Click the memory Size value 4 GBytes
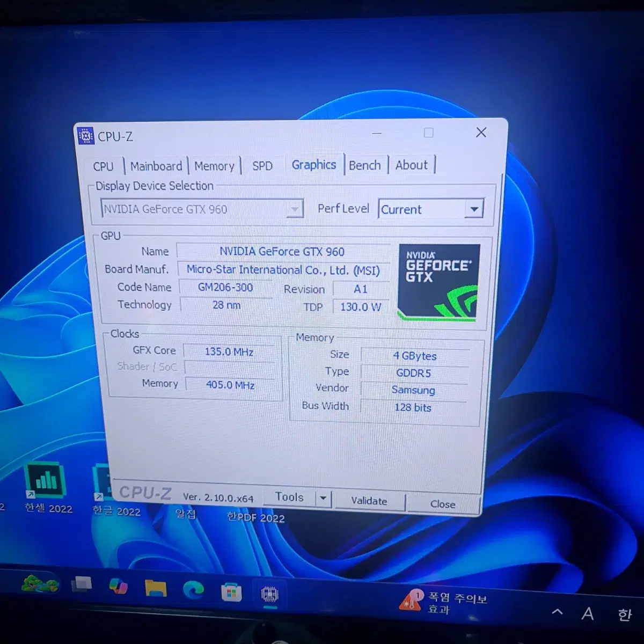Viewport: 644px width, 644px height. tap(415, 356)
